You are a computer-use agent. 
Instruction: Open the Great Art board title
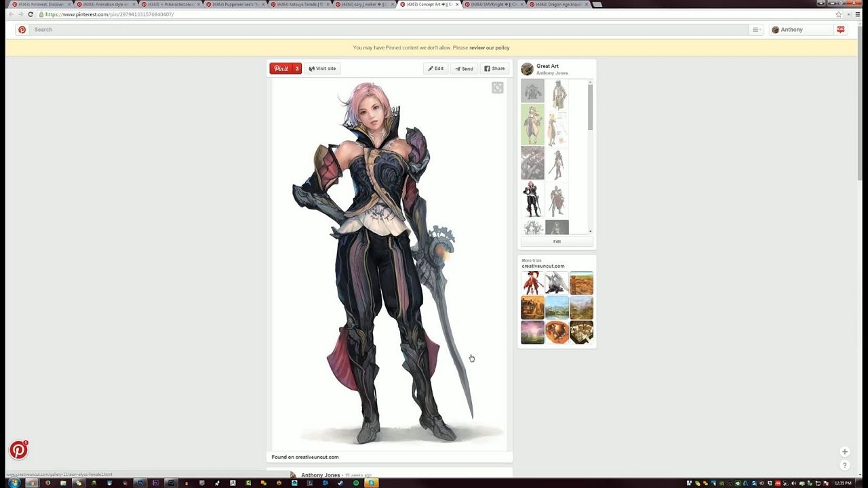click(x=548, y=66)
